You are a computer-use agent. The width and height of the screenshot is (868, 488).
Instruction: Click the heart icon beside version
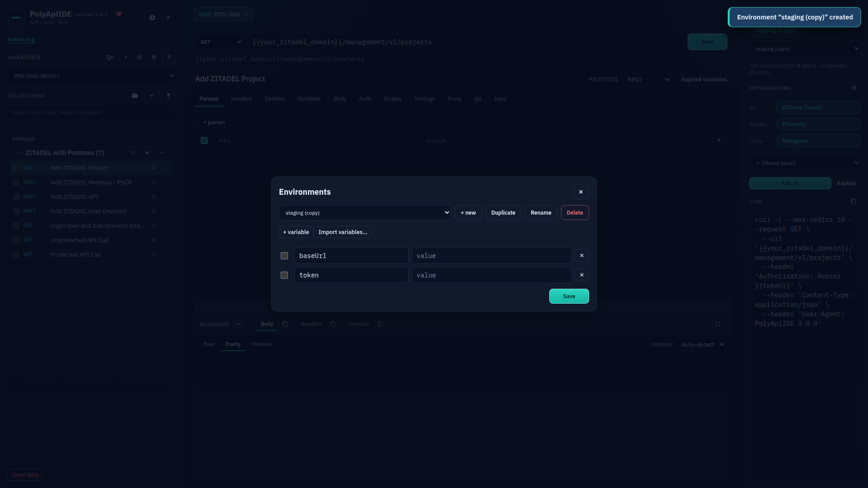(x=119, y=14)
